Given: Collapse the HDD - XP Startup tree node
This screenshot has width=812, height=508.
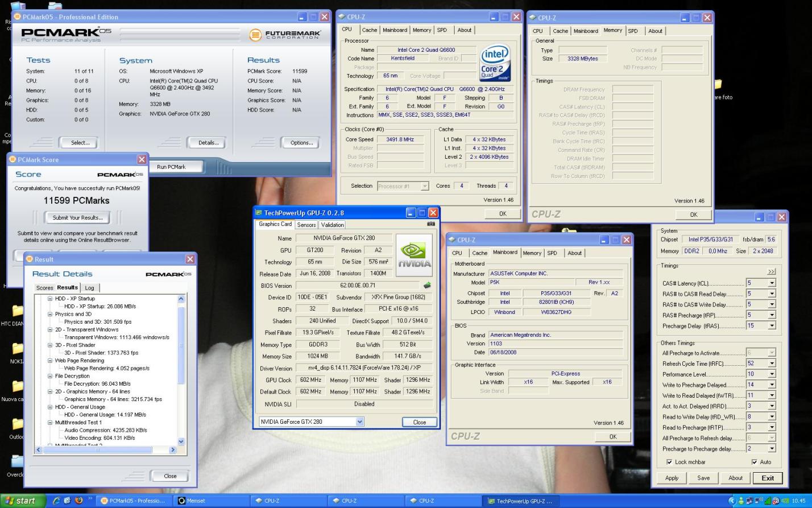Looking at the screenshot, I should [50, 299].
